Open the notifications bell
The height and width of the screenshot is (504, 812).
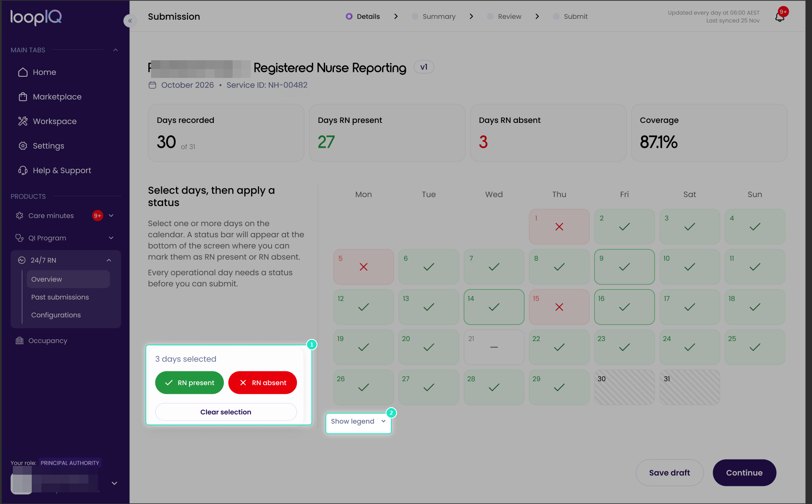779,17
